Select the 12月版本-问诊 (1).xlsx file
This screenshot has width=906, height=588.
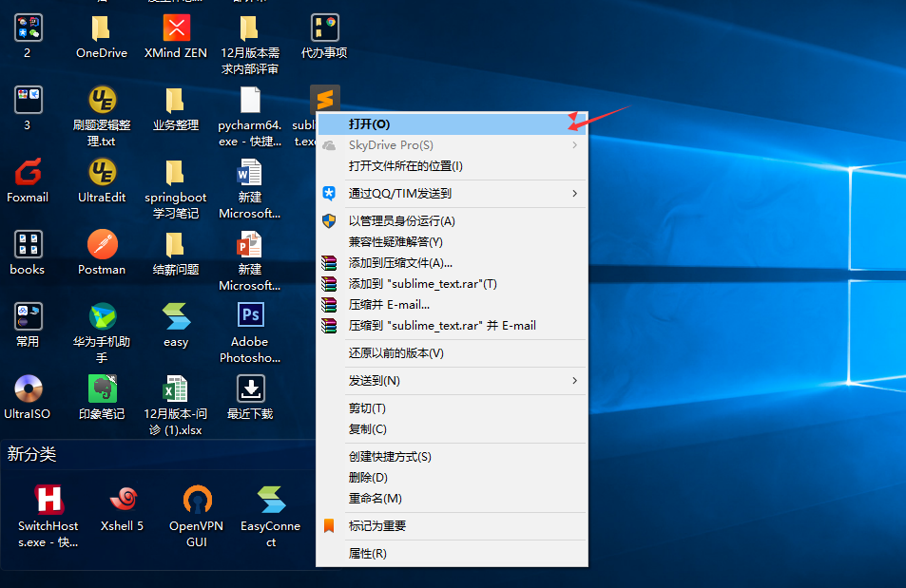[x=175, y=389]
